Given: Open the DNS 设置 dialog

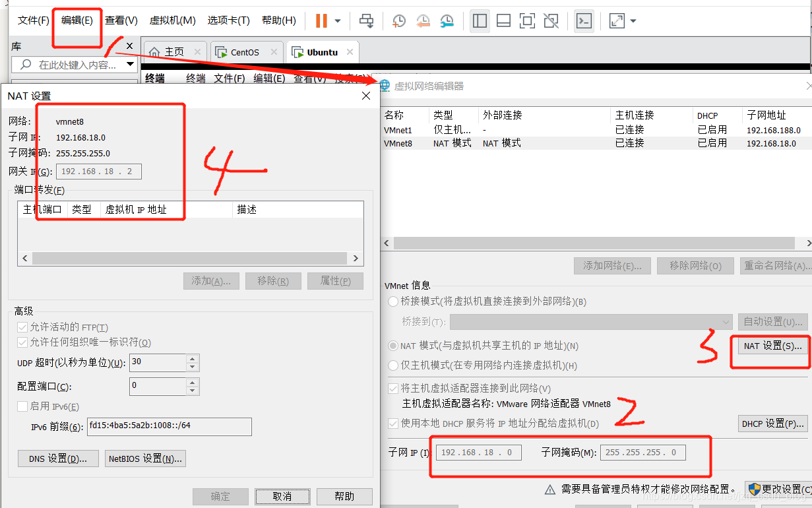Looking at the screenshot, I should pos(58,458).
